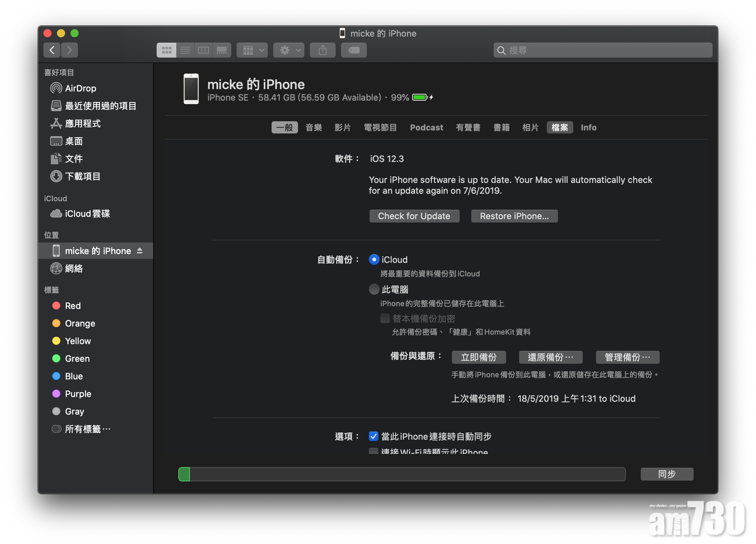The image size is (756, 544).
Task: Select iCloud automatic backup radio button
Action: tap(374, 260)
